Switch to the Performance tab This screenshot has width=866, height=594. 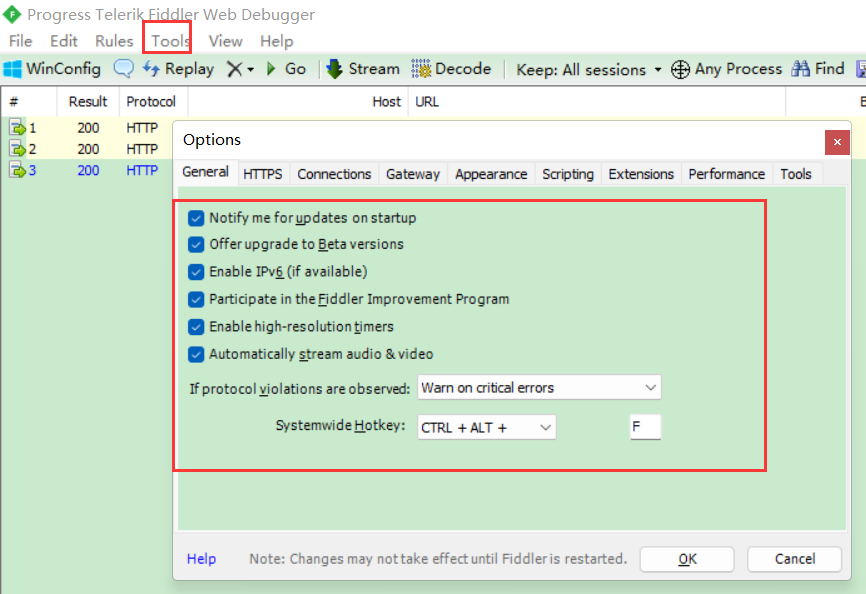[x=726, y=174]
